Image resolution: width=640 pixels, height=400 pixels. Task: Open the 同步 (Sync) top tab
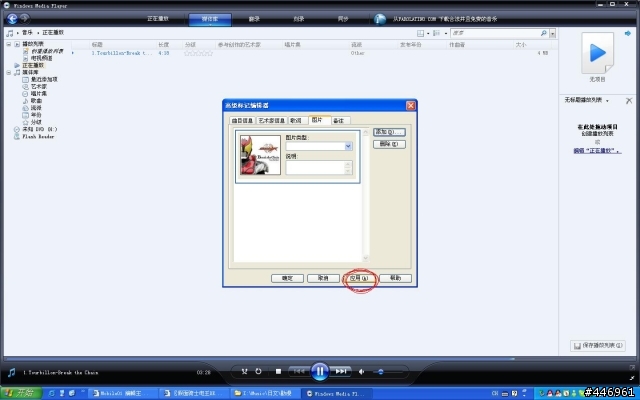tap(343, 19)
